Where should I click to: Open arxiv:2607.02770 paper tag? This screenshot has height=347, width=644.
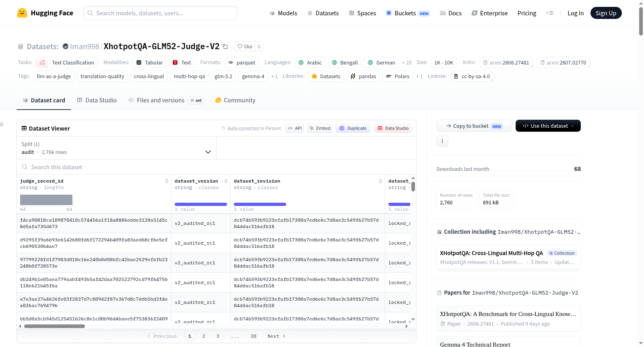click(x=563, y=62)
